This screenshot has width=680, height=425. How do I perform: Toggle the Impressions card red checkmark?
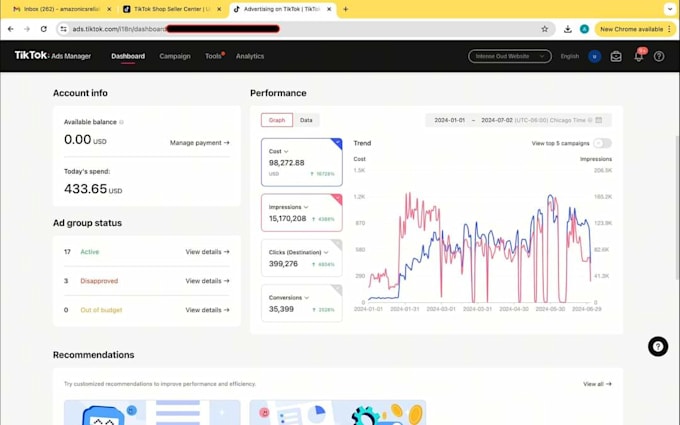337,198
